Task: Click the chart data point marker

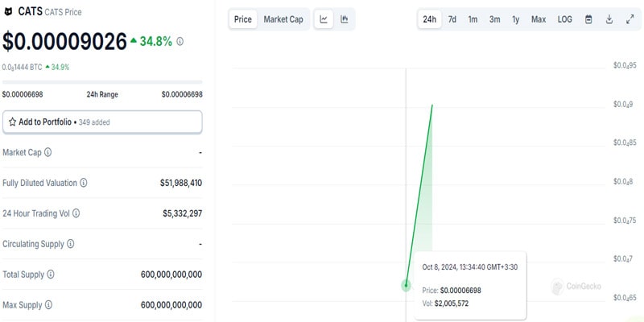Action: [x=406, y=285]
